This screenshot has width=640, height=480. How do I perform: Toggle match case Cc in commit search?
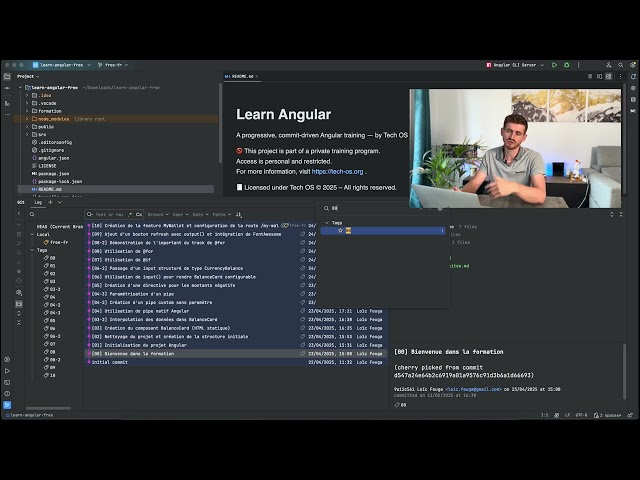pyautogui.click(x=139, y=214)
